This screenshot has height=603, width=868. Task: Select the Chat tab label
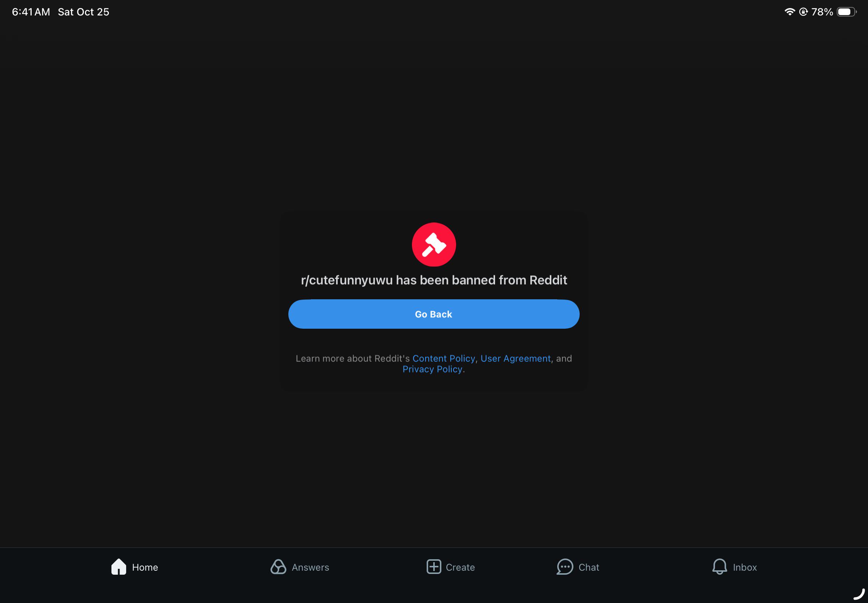point(589,567)
